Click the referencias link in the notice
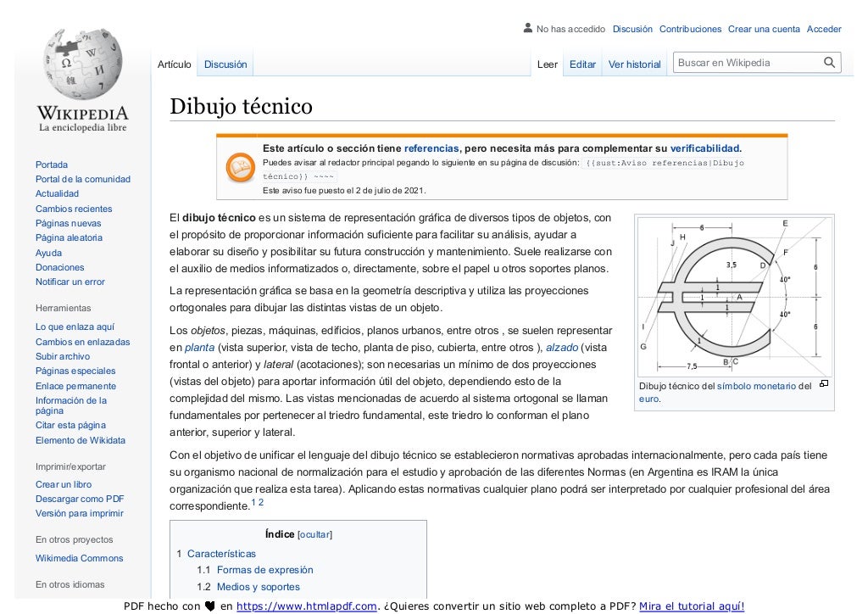 click(x=431, y=148)
